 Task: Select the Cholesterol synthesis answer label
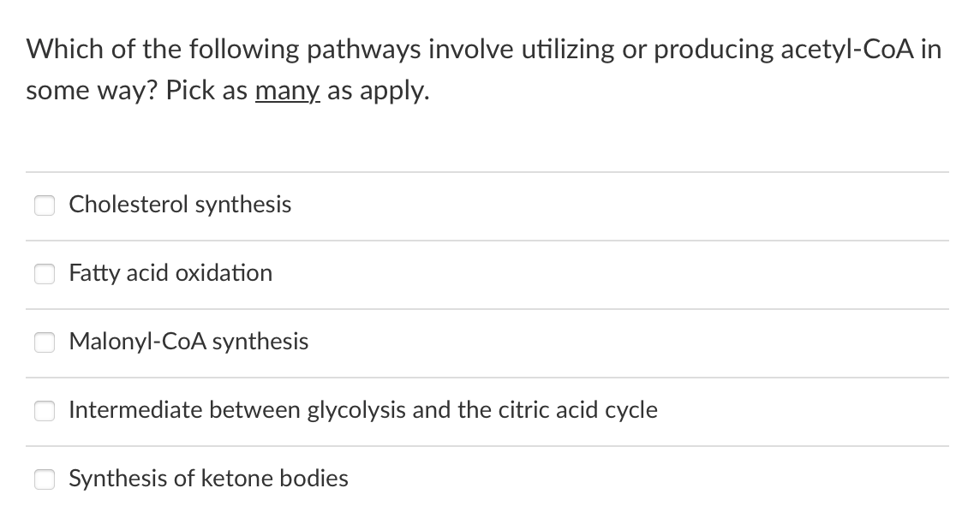180,205
